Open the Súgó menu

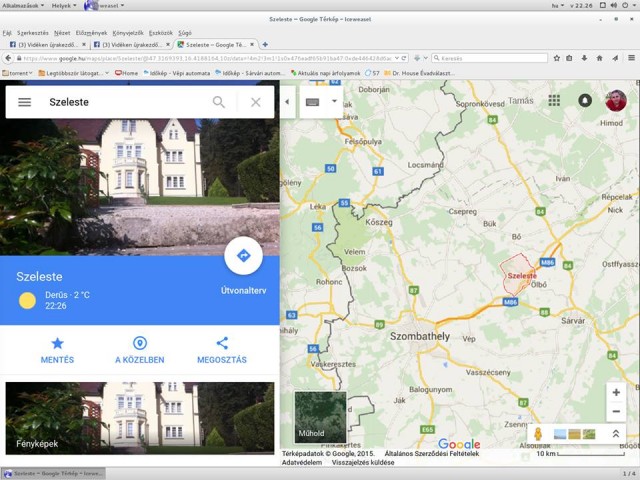point(185,33)
